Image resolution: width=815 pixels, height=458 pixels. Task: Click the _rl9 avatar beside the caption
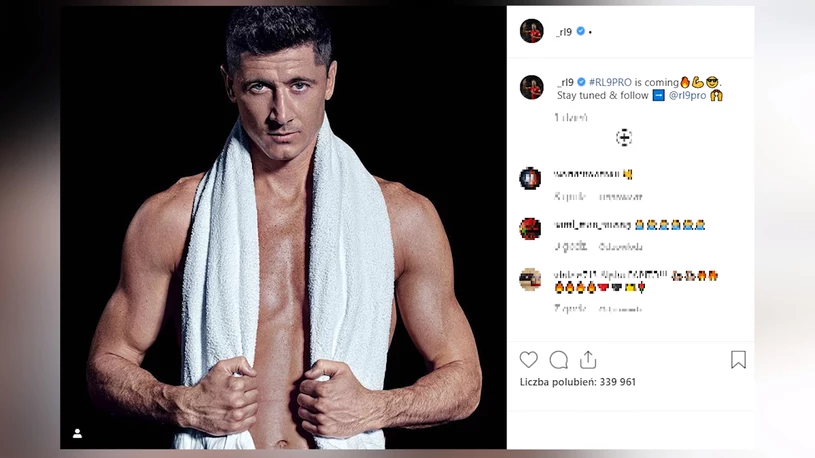pyautogui.click(x=531, y=87)
